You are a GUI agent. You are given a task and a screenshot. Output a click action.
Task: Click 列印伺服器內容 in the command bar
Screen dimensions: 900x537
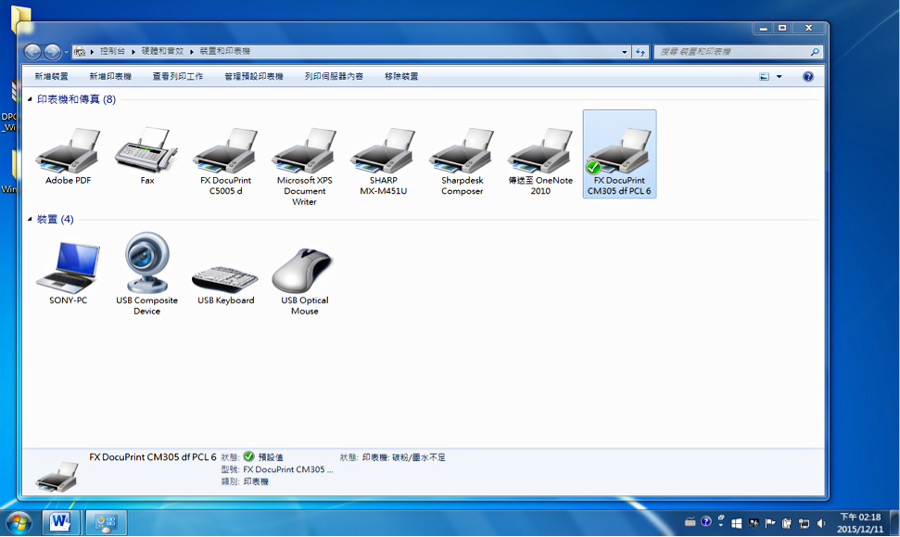pyautogui.click(x=333, y=76)
